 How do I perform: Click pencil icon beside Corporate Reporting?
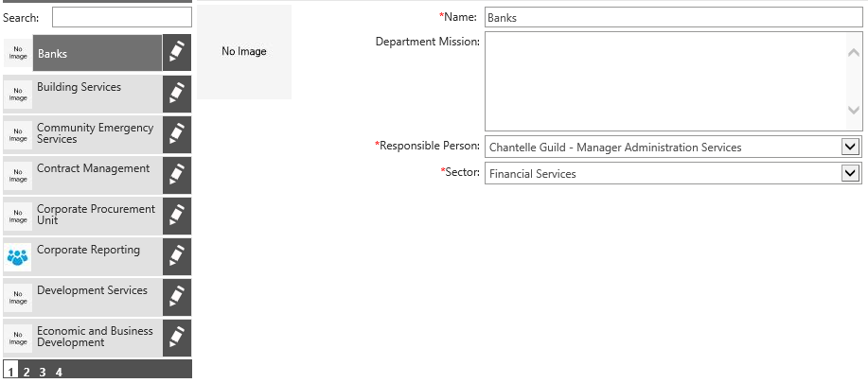click(x=176, y=256)
